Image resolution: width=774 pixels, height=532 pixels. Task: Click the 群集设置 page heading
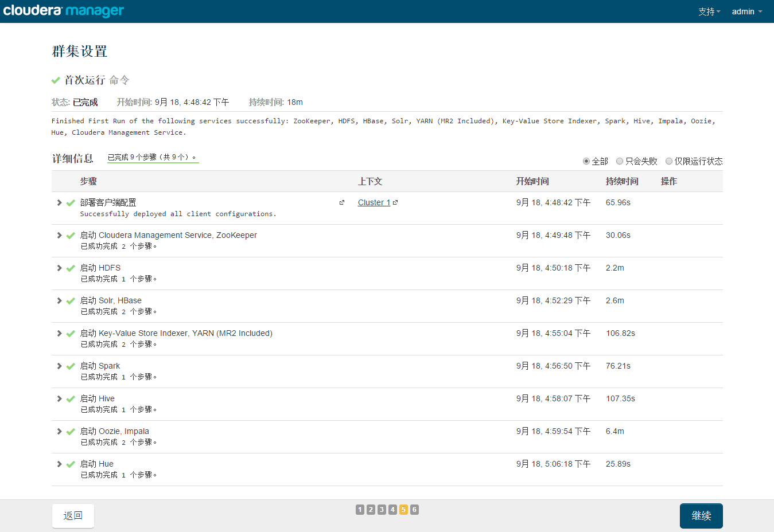[x=80, y=51]
